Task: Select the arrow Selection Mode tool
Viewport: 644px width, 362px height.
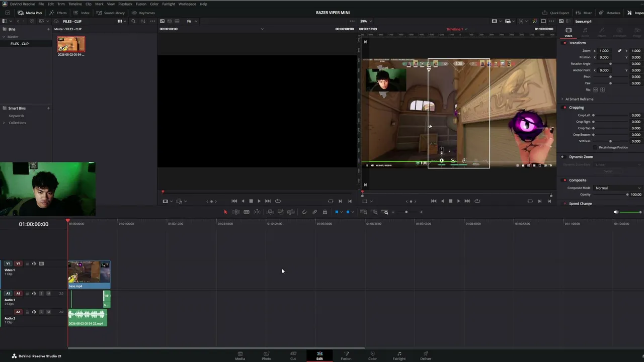Action: [x=225, y=212]
